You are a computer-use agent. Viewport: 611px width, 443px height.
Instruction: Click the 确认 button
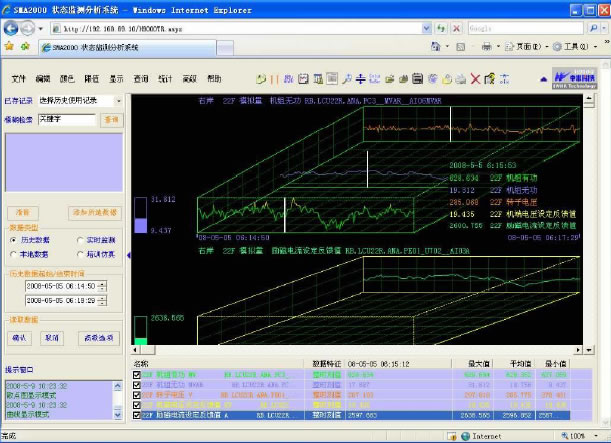[19, 338]
